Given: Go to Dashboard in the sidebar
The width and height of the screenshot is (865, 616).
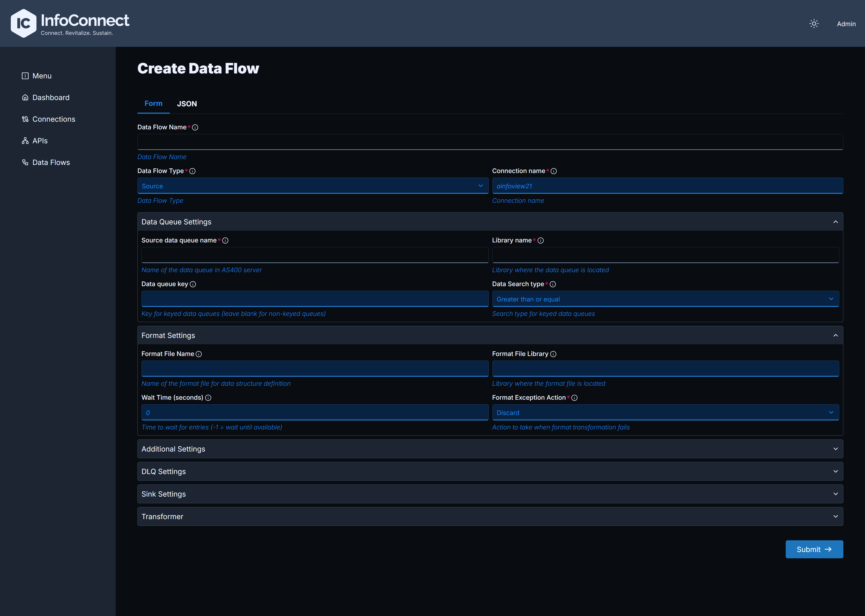Looking at the screenshot, I should 46,98.
